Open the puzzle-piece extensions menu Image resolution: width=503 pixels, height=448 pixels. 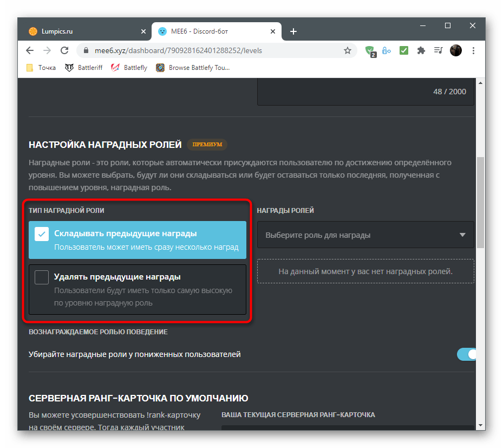tap(421, 50)
